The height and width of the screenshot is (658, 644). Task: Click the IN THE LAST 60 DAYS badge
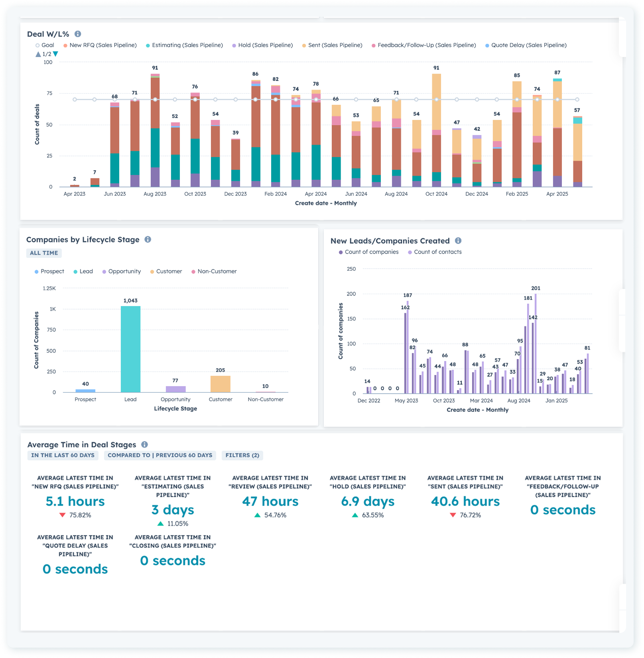point(63,456)
